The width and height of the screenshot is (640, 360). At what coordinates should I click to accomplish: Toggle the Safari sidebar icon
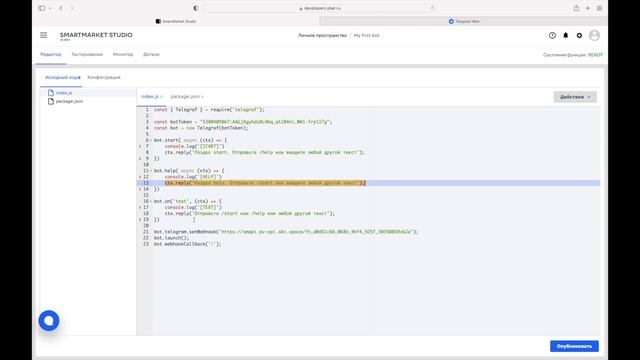click(42, 8)
